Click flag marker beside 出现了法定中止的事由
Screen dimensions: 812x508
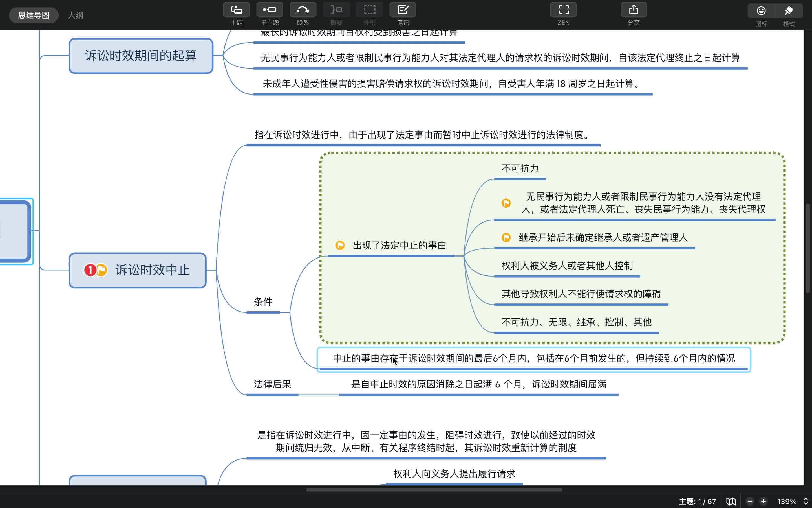point(339,245)
